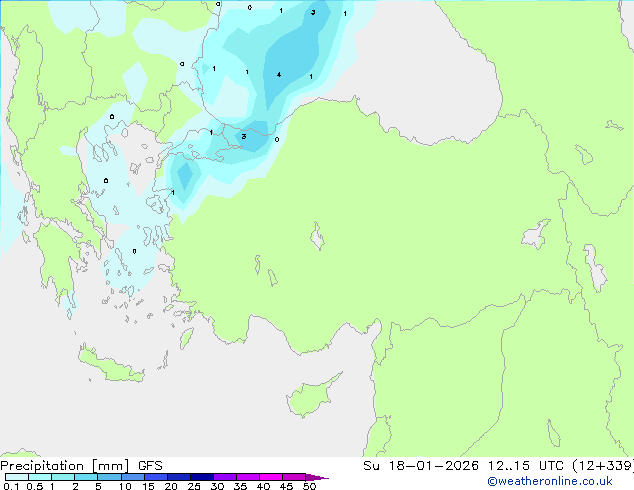
Task: Click the 35–40 mm legend color swatch
Action: [x=248, y=477]
